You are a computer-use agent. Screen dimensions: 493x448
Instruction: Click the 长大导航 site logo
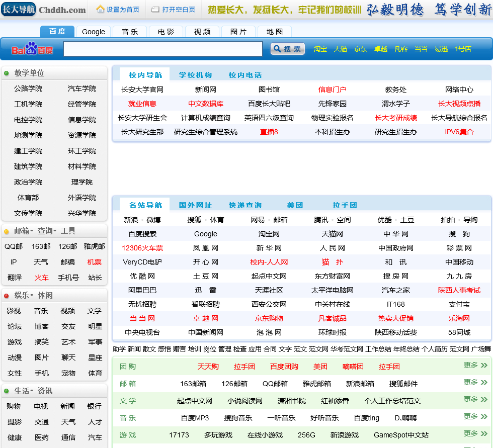click(18, 9)
